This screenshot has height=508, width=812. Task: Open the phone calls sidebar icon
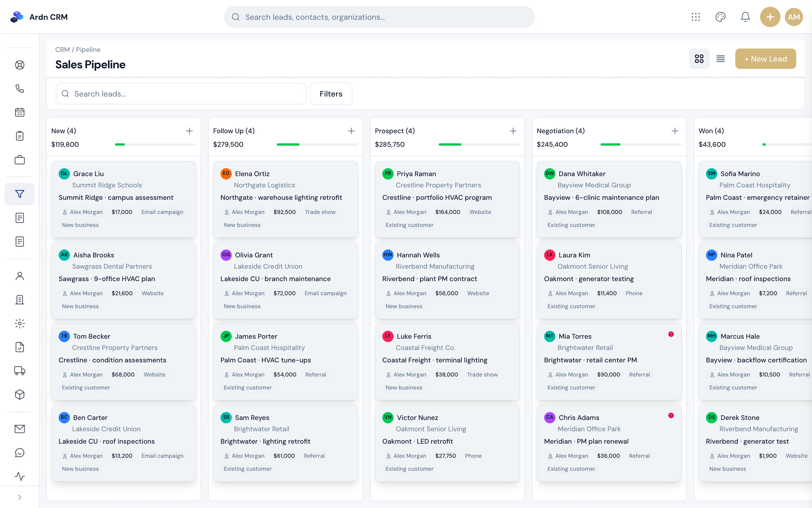coord(19,89)
